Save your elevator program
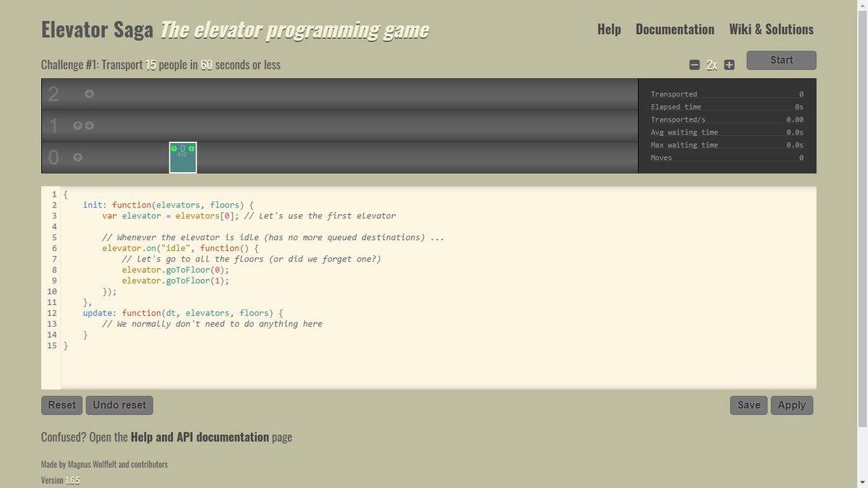 (748, 405)
